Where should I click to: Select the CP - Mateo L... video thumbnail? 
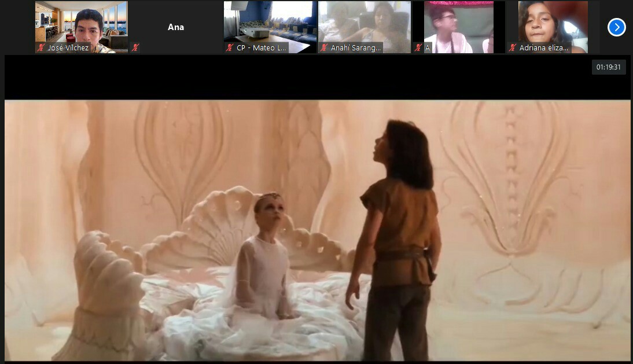coord(270,27)
